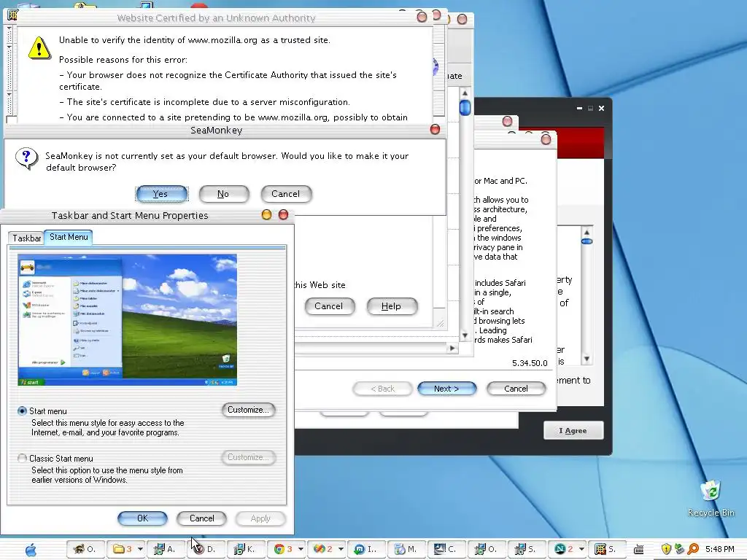
Task: Cancel the certificate dialog near 'this Web site'
Action: pyautogui.click(x=329, y=306)
